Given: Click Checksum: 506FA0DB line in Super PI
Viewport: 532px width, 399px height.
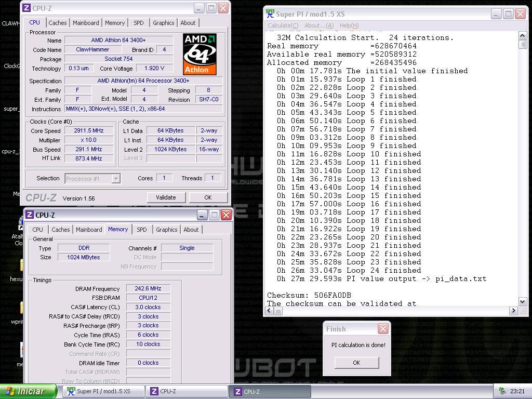Looking at the screenshot, I should click(309, 295).
